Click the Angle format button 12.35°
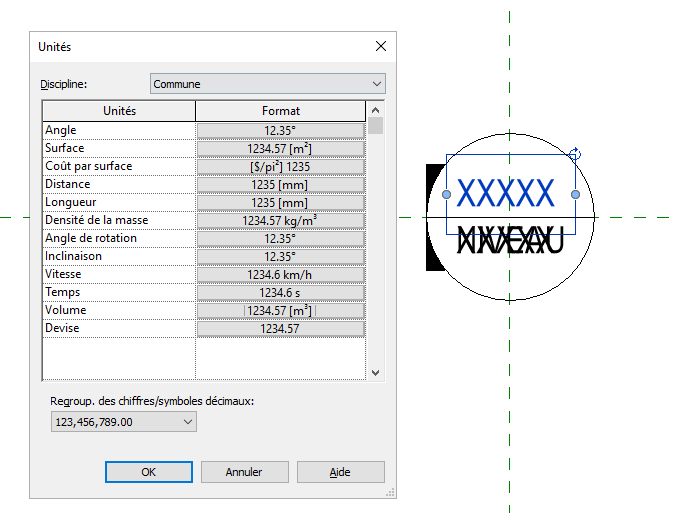The width and height of the screenshot is (673, 513). (x=281, y=131)
